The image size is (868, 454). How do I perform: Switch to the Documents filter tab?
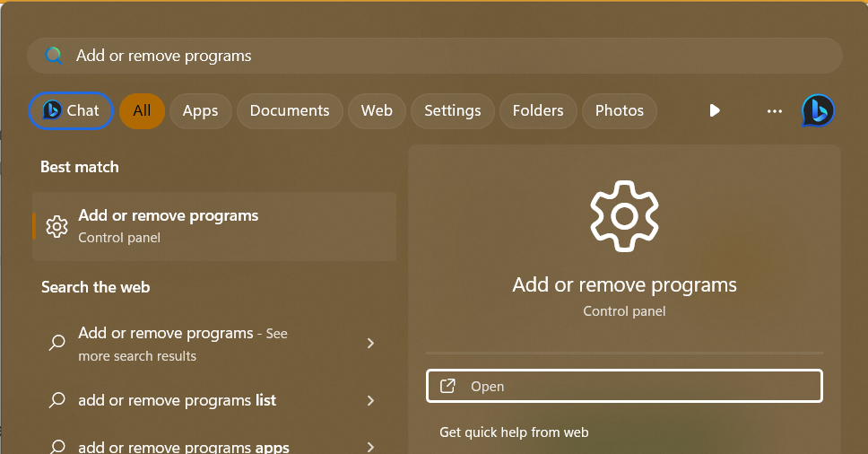tap(290, 110)
